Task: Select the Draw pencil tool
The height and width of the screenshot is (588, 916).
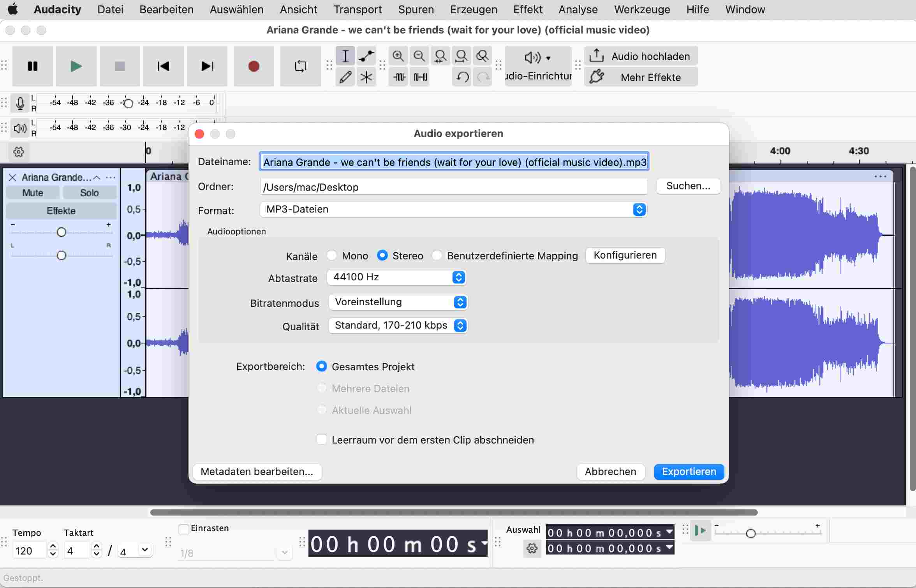Action: click(x=345, y=77)
